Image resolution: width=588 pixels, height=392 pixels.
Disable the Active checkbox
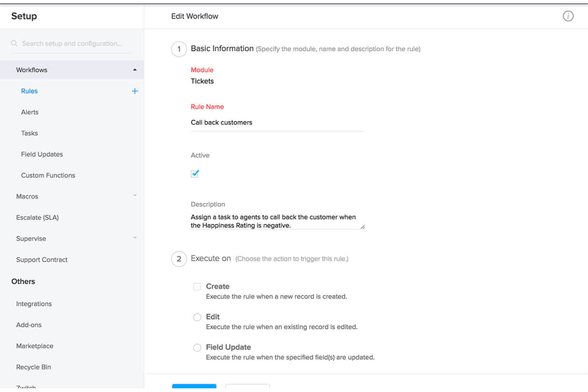tap(194, 174)
